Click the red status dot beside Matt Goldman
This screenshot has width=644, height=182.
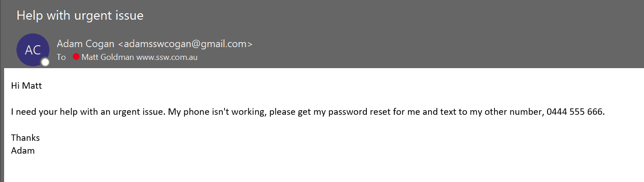(x=76, y=57)
